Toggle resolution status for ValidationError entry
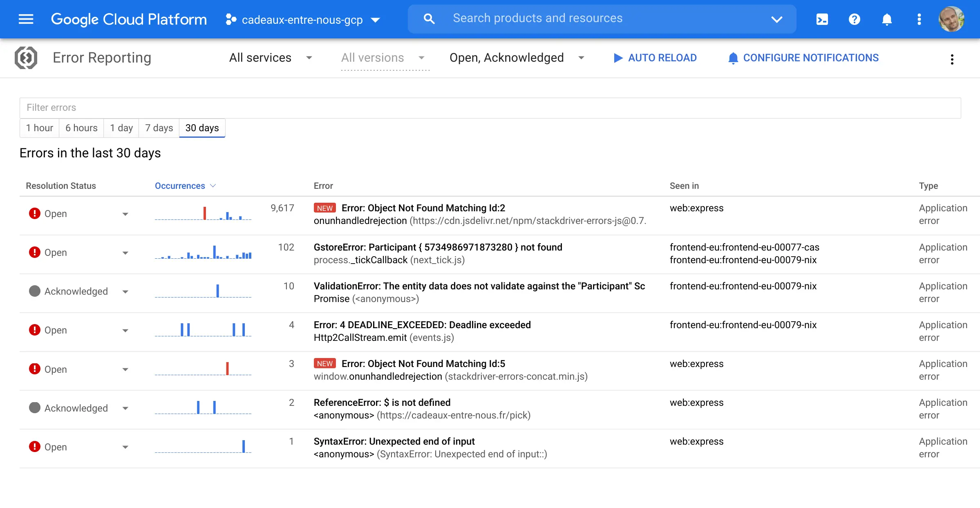980x508 pixels. click(x=125, y=291)
